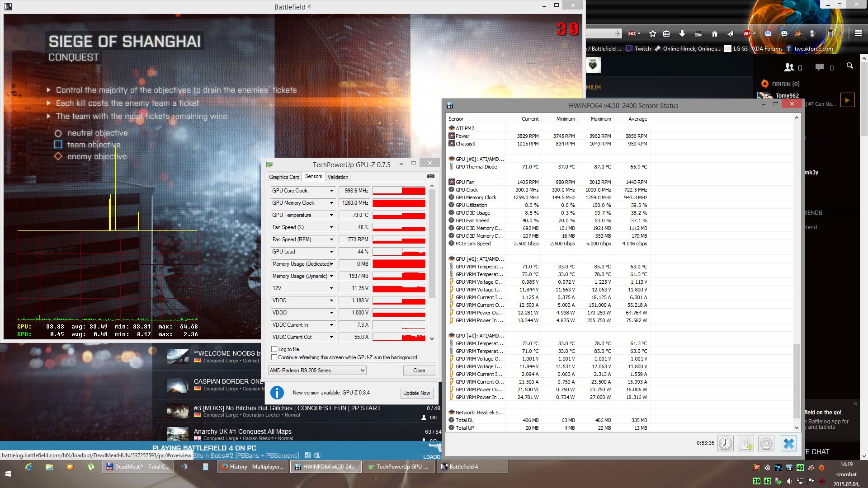Open Fan Speed (%) sensor dropdown
Screen dimensions: 868x488
point(331,227)
